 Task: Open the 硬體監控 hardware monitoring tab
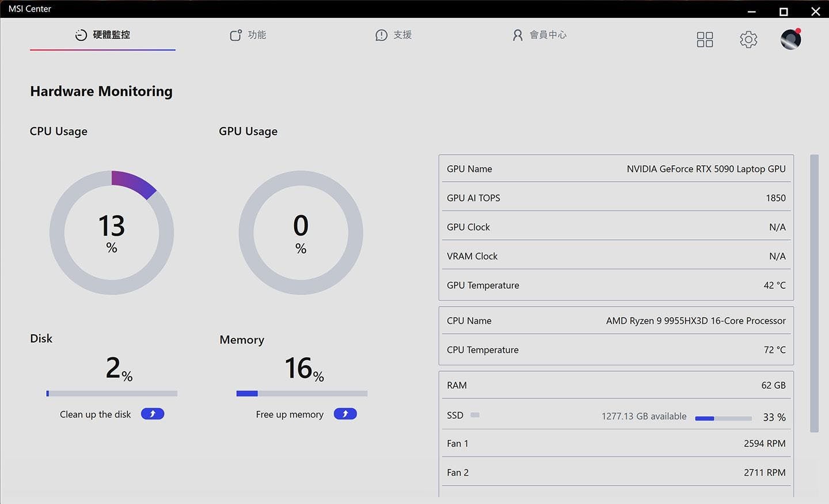[102, 35]
